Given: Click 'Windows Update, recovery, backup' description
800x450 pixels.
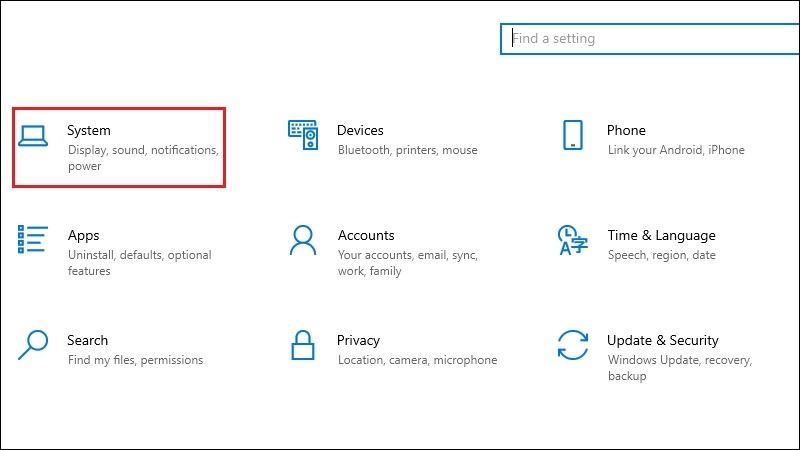Looking at the screenshot, I should (680, 368).
